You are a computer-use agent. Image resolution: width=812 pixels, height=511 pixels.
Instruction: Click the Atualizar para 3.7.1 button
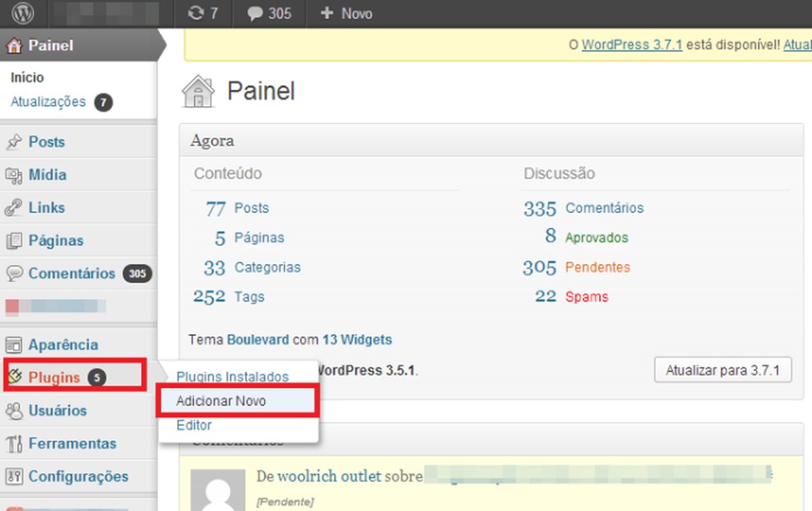(722, 369)
